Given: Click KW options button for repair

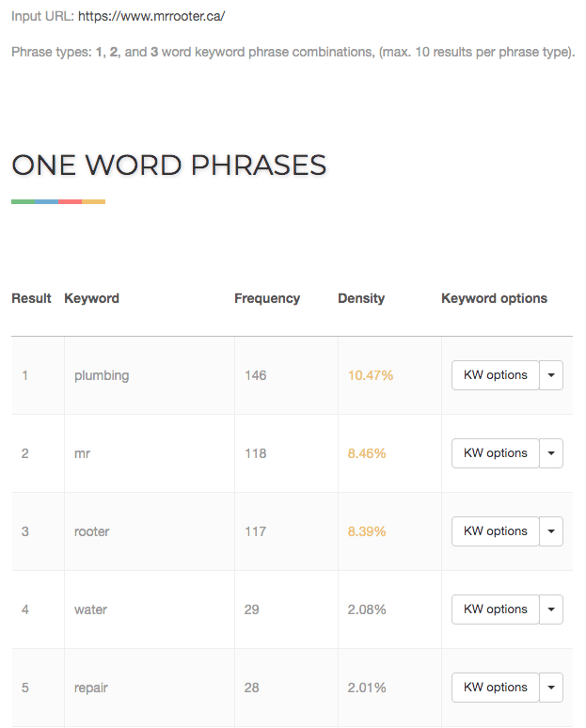Looking at the screenshot, I should (x=495, y=688).
